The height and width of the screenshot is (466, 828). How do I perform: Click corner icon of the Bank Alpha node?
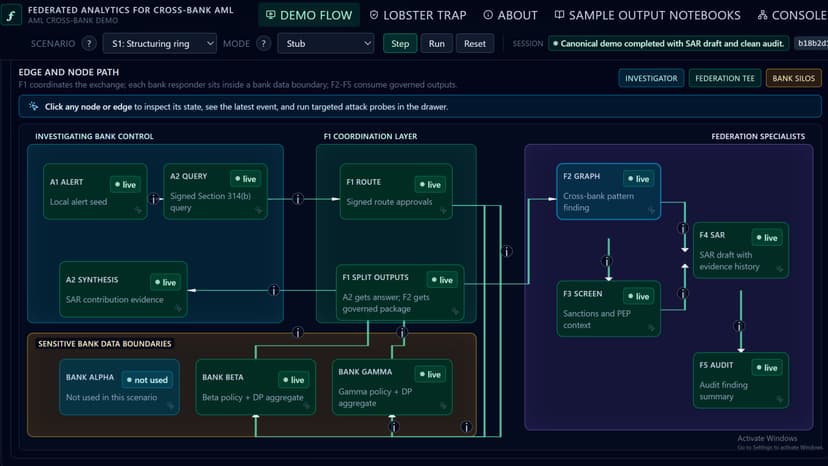170,406
